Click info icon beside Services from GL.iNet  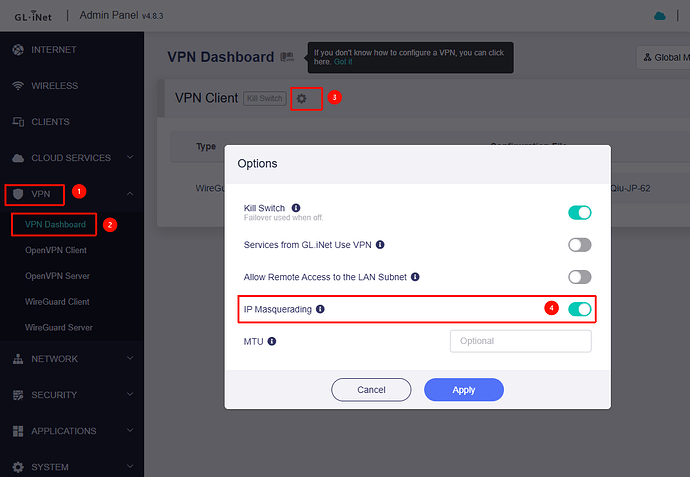380,244
